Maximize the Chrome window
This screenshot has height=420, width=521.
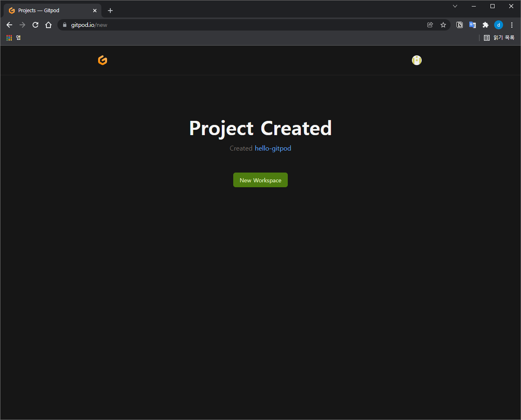pos(493,6)
